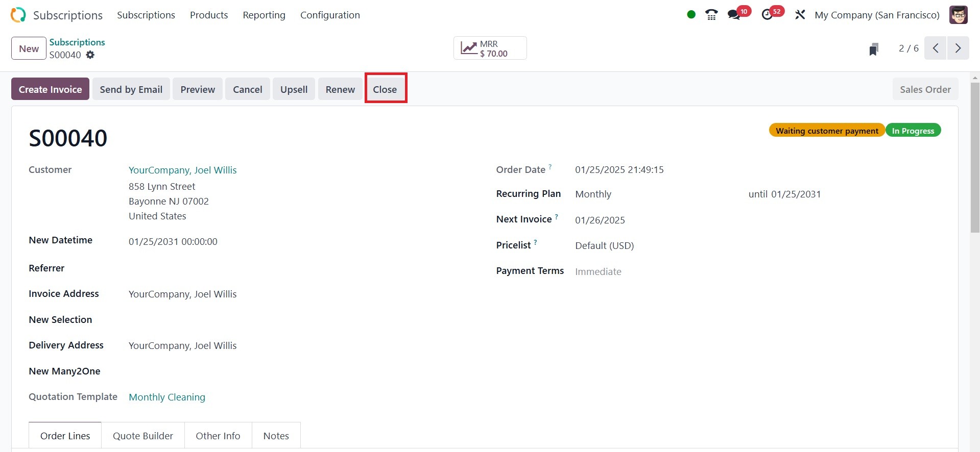The image size is (980, 452).
Task: Click the Payment Terms Immediate field
Action: tap(598, 271)
